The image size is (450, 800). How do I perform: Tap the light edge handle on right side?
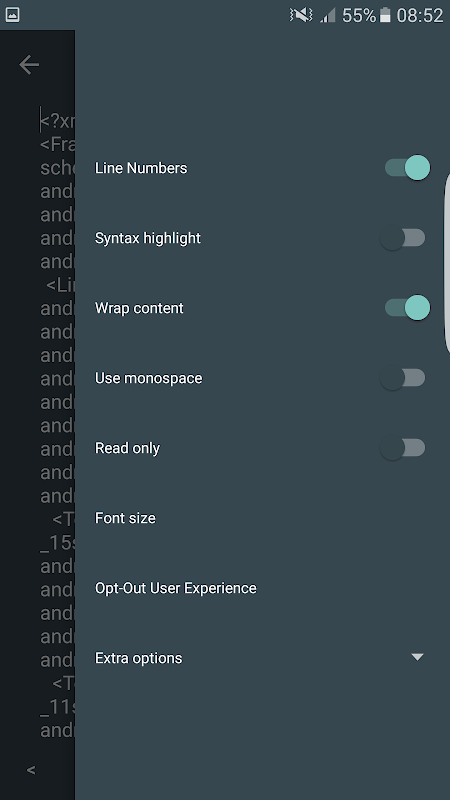[447, 263]
